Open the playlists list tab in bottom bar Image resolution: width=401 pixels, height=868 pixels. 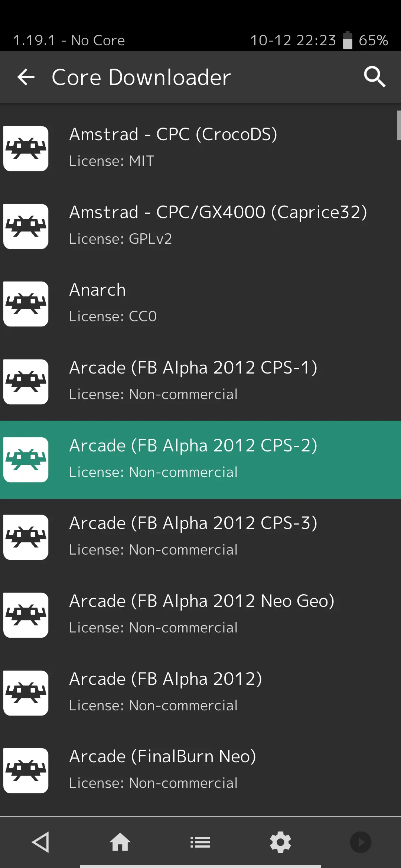coord(200,842)
